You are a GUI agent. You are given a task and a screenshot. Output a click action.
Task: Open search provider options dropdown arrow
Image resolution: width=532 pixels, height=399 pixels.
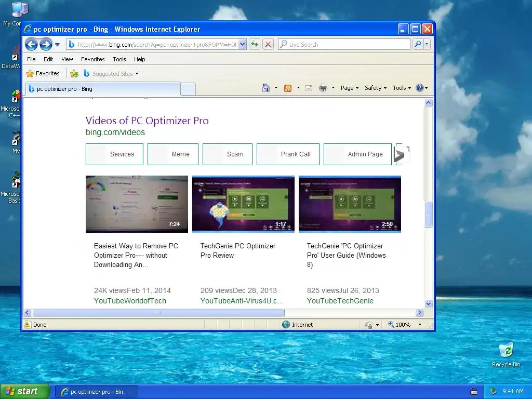click(427, 45)
